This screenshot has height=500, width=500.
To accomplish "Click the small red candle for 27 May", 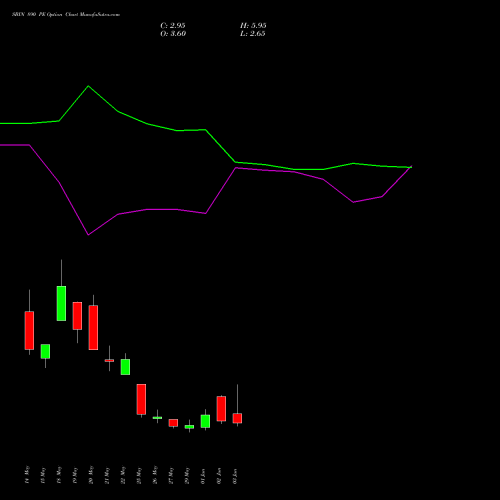I will (x=173, y=423).
